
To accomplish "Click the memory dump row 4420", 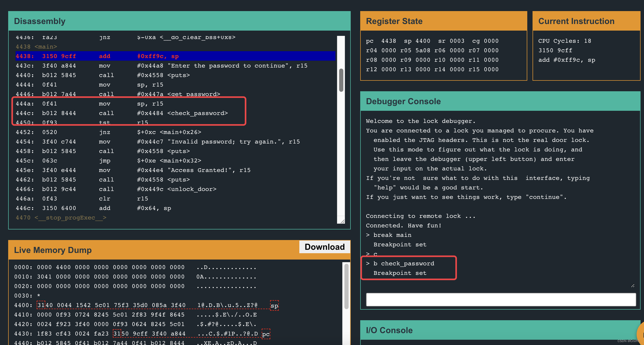I will [135, 324].
